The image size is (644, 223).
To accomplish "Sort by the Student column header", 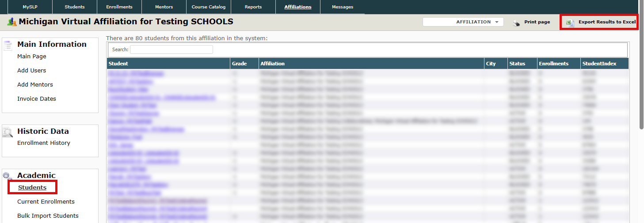I will [168, 64].
